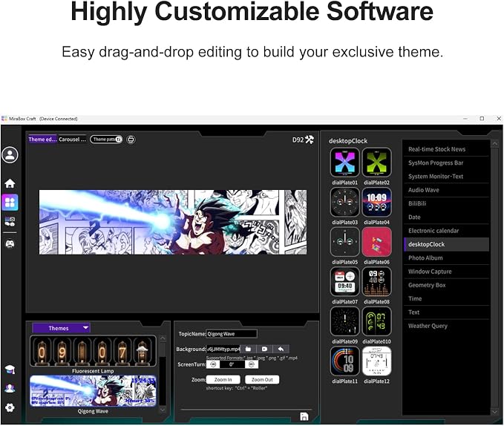Select the dialPlate12 white clock face
The width and height of the screenshot is (504, 426).
click(377, 361)
